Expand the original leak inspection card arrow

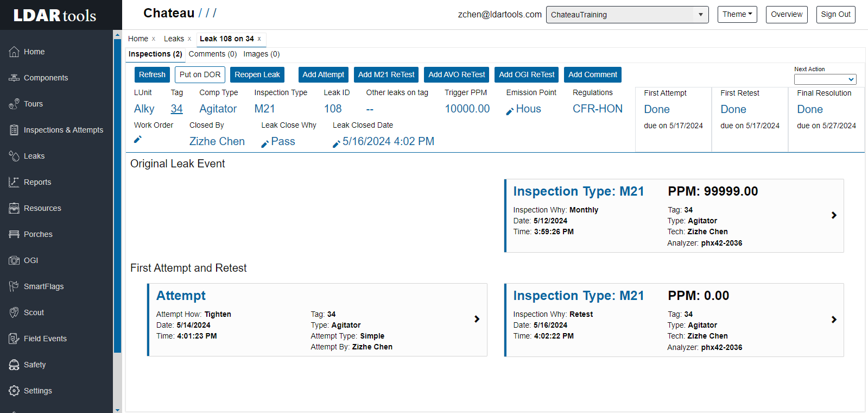(834, 215)
